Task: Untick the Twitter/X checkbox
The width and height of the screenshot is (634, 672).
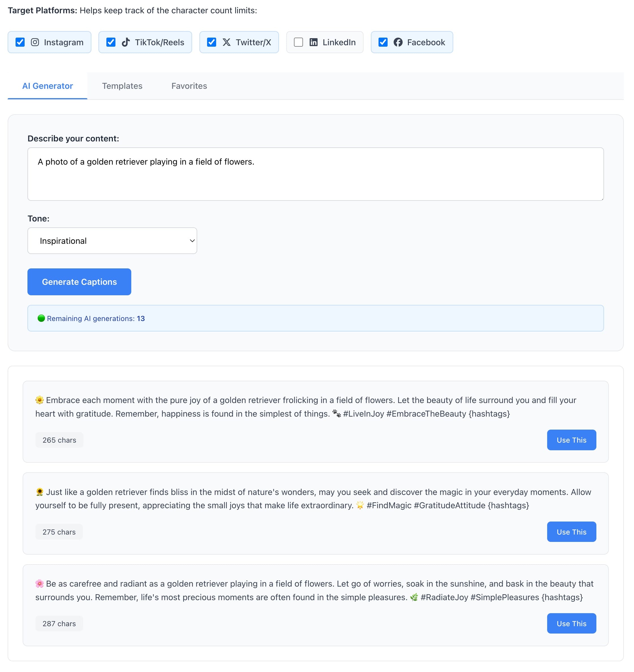Action: coord(212,42)
